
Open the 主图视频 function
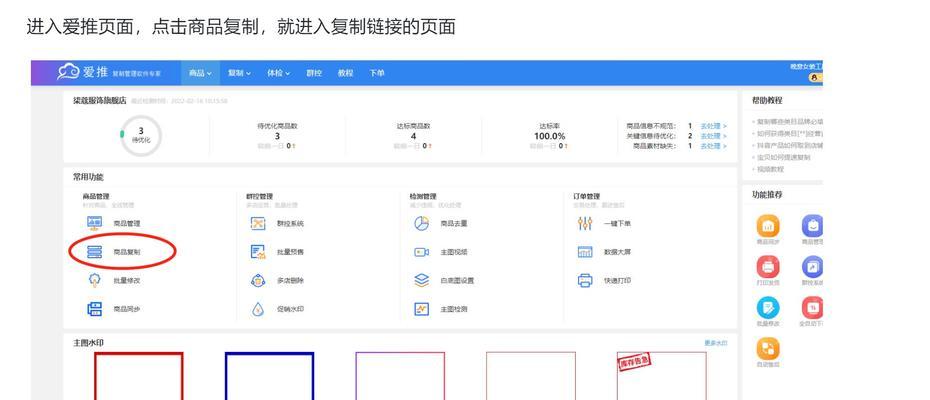(441, 252)
